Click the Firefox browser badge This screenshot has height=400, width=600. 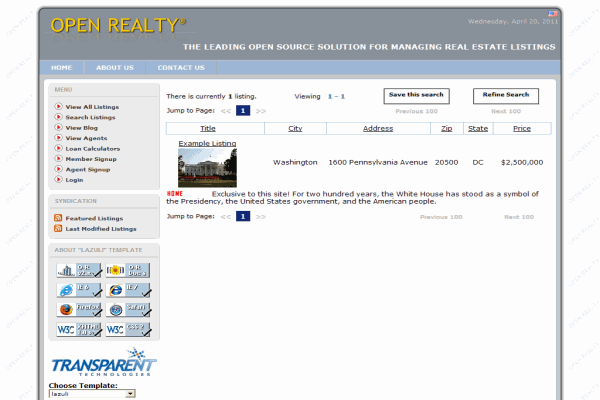click(x=79, y=310)
